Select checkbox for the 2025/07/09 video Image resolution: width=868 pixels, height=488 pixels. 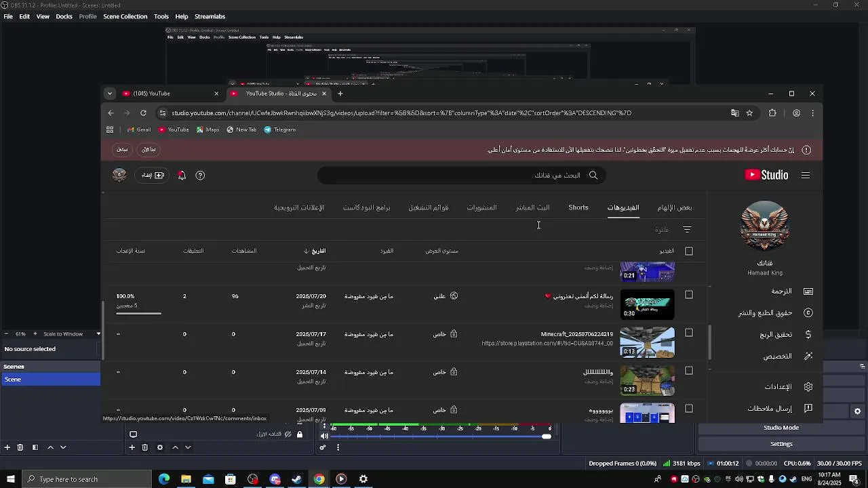(x=689, y=409)
